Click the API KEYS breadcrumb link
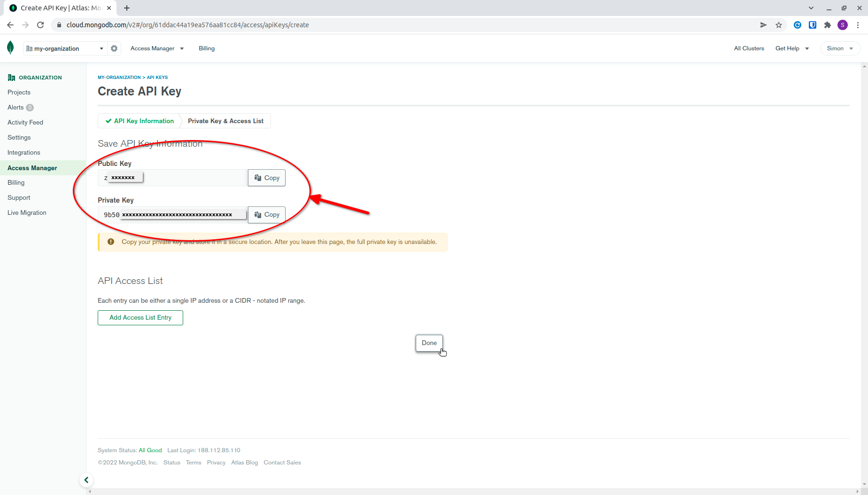The height and width of the screenshot is (495, 868). click(157, 77)
